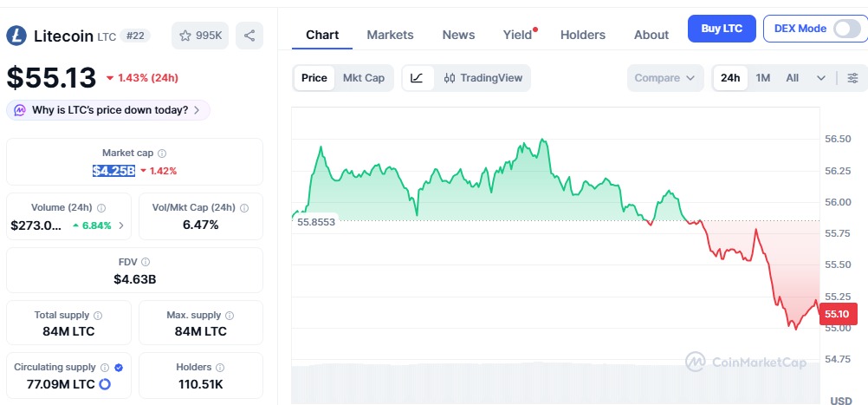Click the 1.42% market cap change

coord(159,171)
